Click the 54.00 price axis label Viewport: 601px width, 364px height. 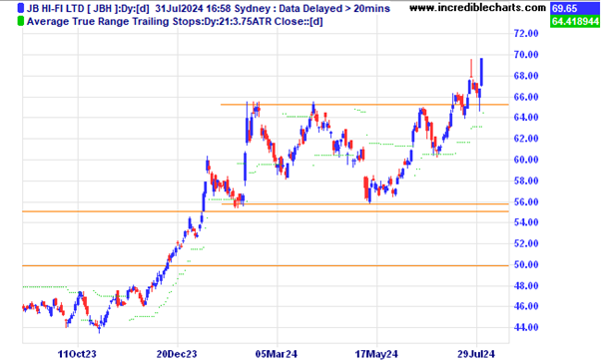(x=526, y=222)
